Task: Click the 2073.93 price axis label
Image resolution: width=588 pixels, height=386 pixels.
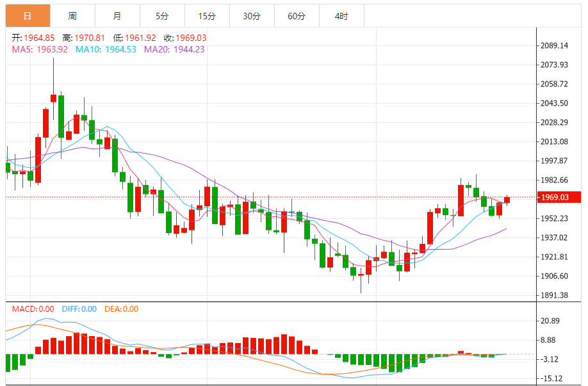Action: tap(554, 65)
